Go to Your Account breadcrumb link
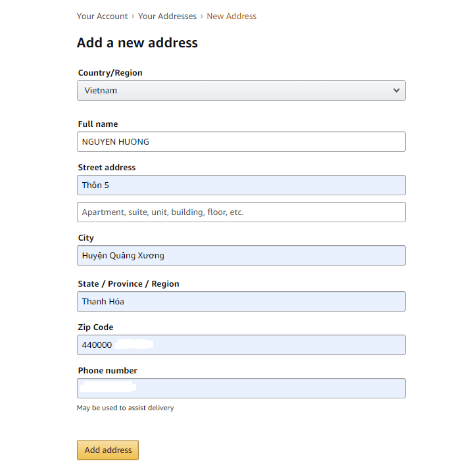The width and height of the screenshot is (459, 476). point(101,16)
